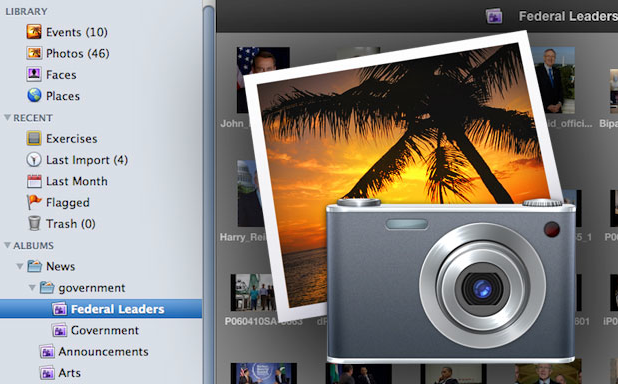
Task: Open Last Import (4)
Action: [87, 160]
